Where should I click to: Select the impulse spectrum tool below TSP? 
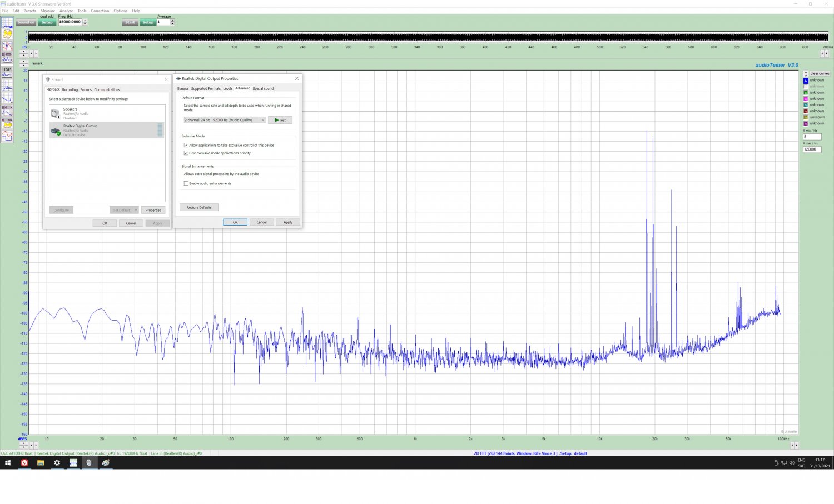coord(7,86)
